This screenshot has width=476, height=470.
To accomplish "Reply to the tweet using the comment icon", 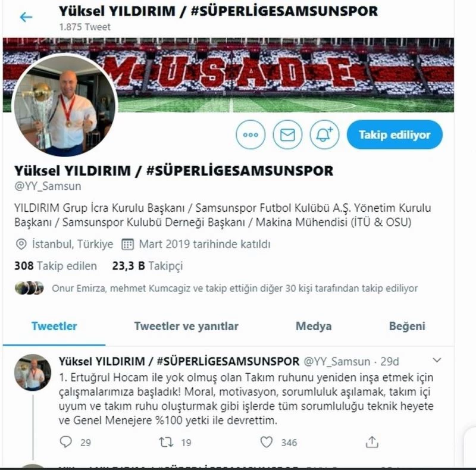I will pos(66,442).
